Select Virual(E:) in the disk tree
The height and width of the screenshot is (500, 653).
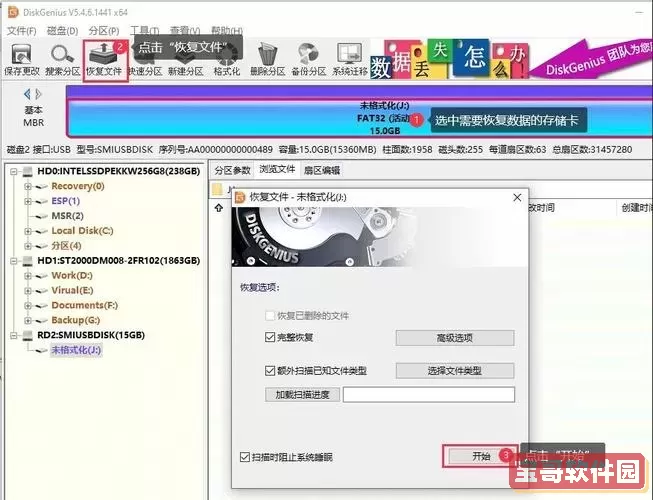pos(72,291)
